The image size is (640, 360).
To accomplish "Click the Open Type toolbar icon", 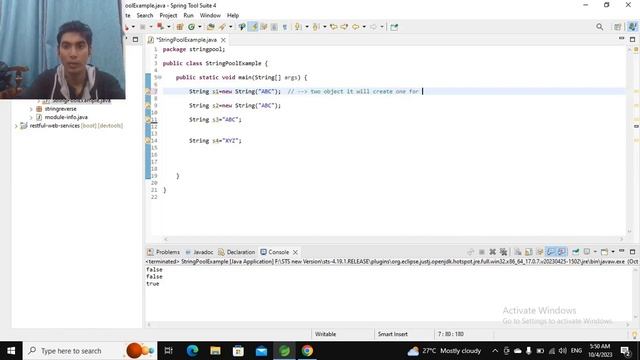I will (x=211, y=27).
